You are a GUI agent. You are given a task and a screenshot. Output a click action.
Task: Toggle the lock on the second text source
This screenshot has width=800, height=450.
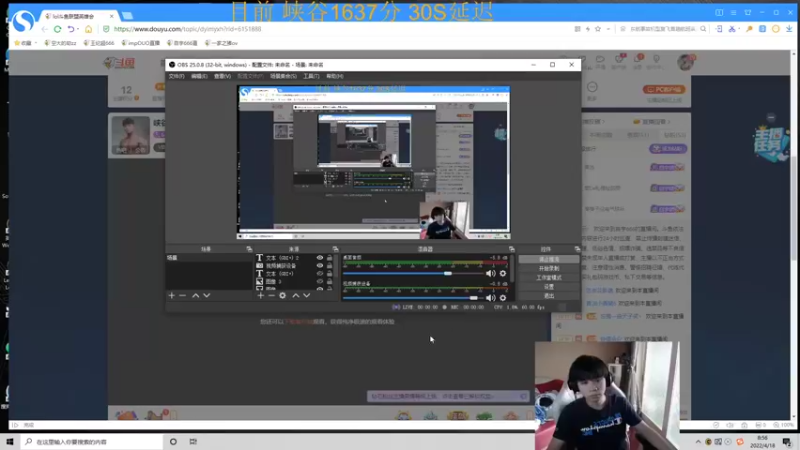point(330,273)
